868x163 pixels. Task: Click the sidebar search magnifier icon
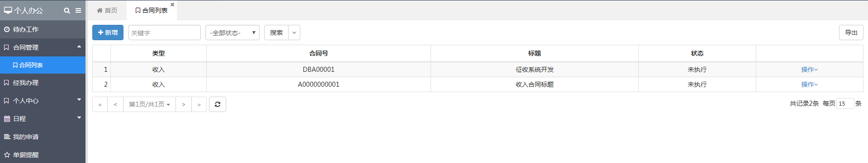(67, 10)
